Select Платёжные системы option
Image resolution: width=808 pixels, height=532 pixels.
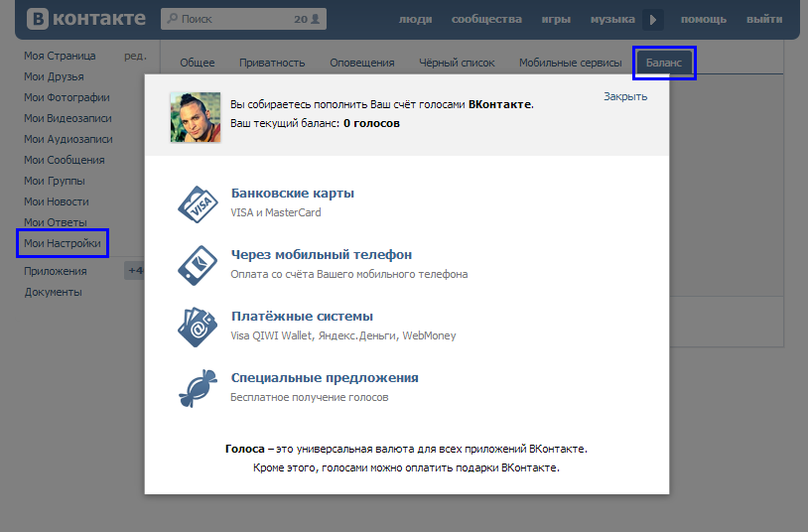pyautogui.click(x=302, y=316)
